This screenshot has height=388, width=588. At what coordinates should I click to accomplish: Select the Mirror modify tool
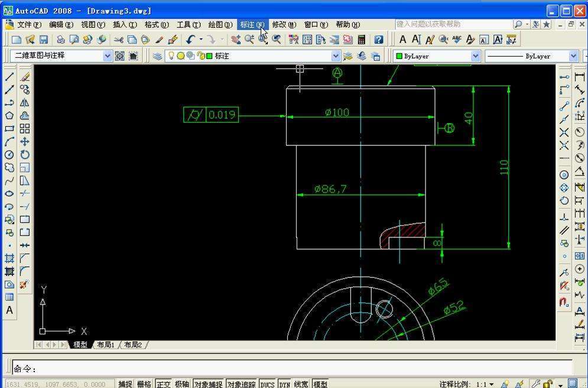pyautogui.click(x=25, y=103)
